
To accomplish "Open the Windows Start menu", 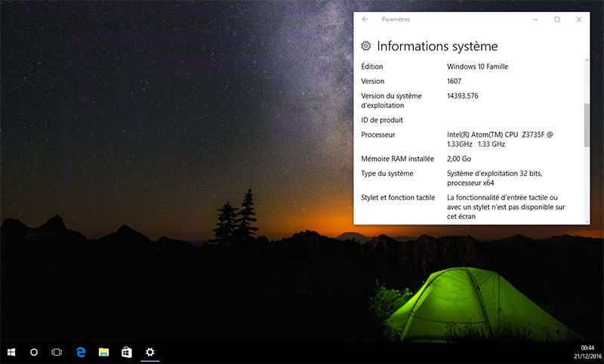I will 11,352.
